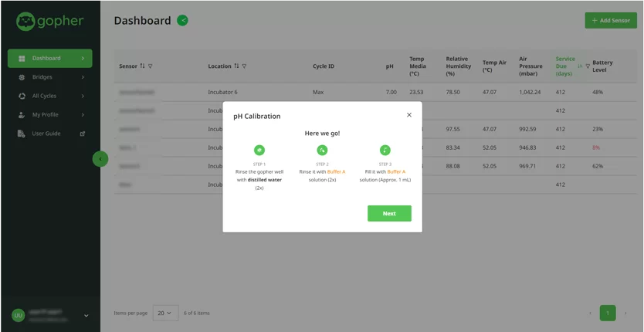Screen dimensions: 644x332
Task: Go to My Profile in sidebar
Action: tap(45, 115)
